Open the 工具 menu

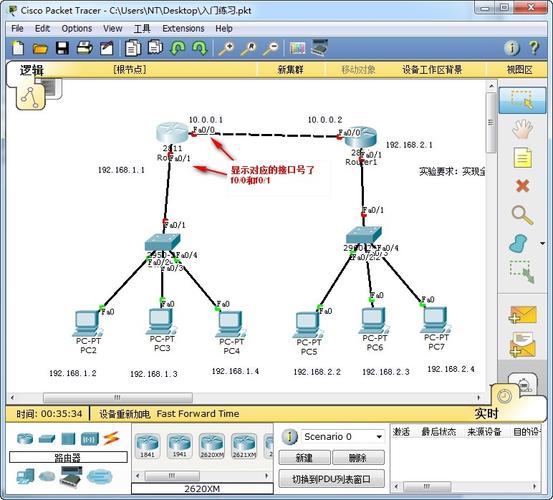pos(142,29)
